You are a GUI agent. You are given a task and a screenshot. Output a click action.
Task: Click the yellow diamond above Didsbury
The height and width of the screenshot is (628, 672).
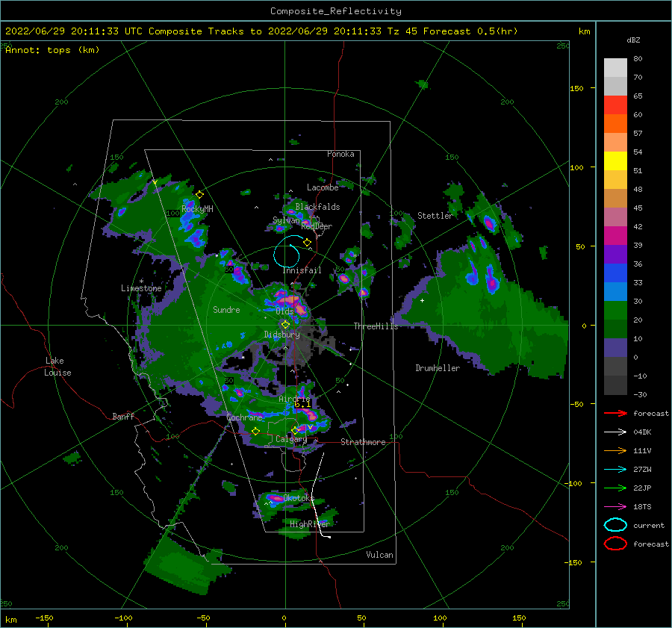[x=285, y=325]
